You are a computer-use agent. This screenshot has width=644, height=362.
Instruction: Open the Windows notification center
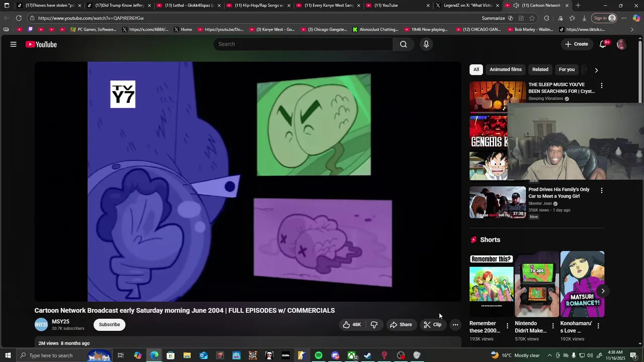pyautogui.click(x=633, y=355)
